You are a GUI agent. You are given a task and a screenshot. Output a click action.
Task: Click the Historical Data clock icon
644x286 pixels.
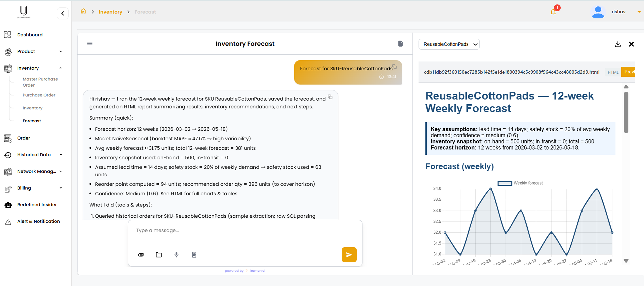pyautogui.click(x=8, y=155)
